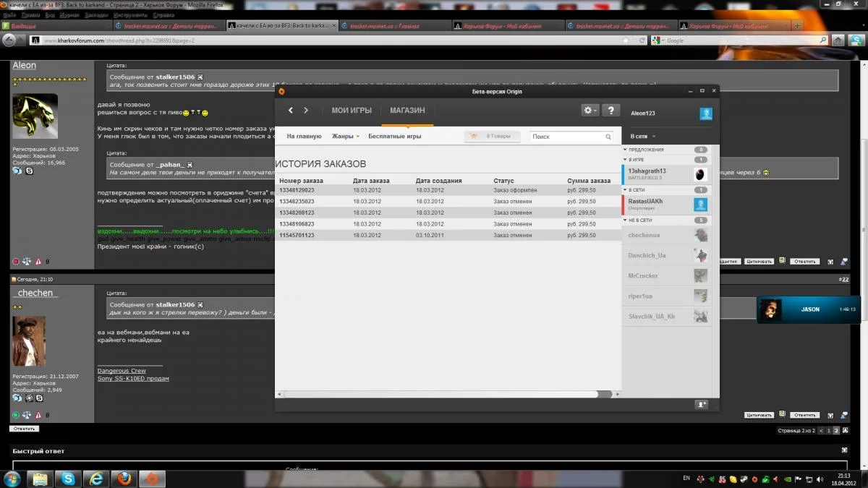Select order 13348235023 row
The image size is (868, 488).
[x=448, y=201]
